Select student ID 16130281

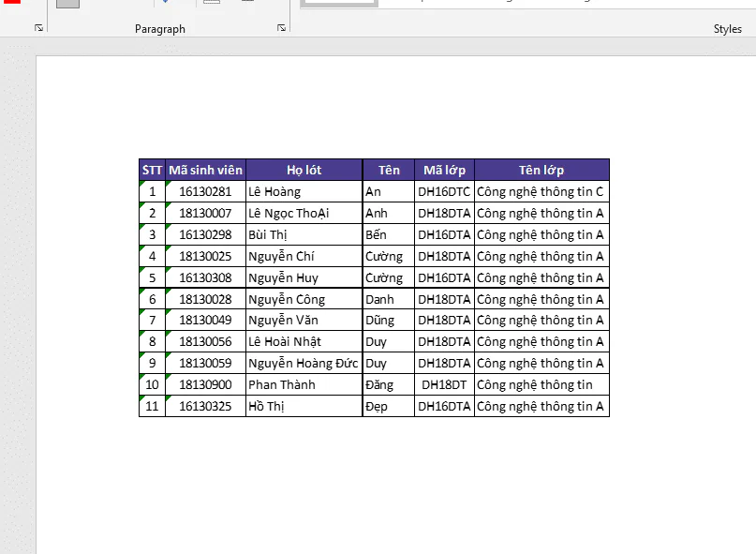tap(205, 191)
